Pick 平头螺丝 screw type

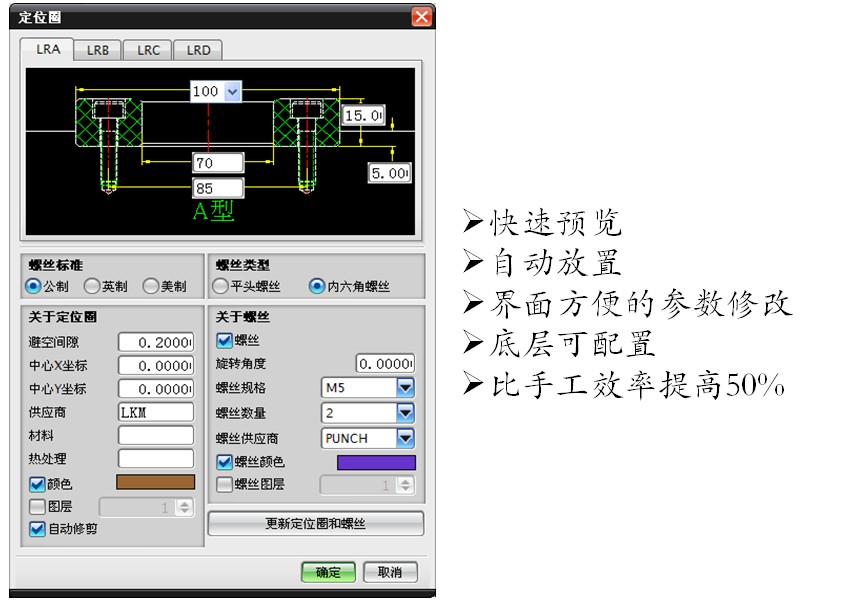(221, 286)
